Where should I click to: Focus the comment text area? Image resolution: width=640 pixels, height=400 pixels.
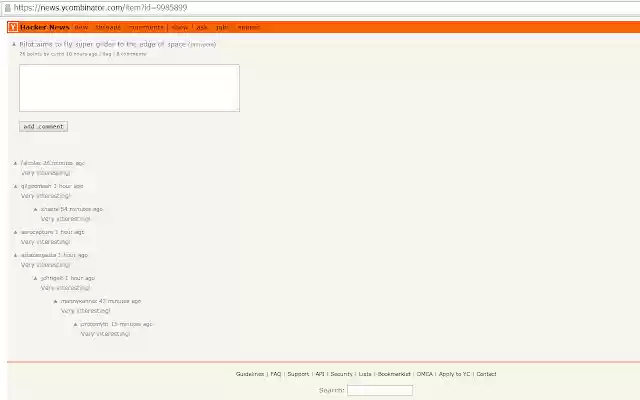(x=129, y=88)
